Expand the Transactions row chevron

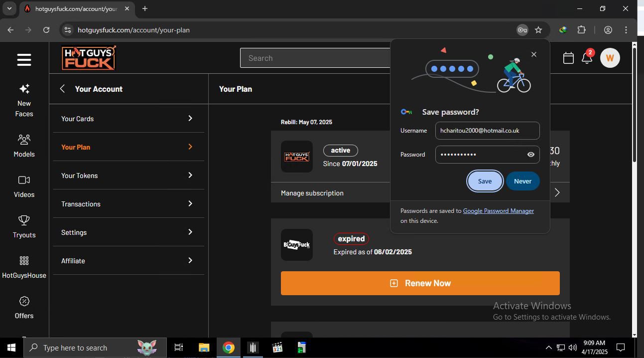190,203
